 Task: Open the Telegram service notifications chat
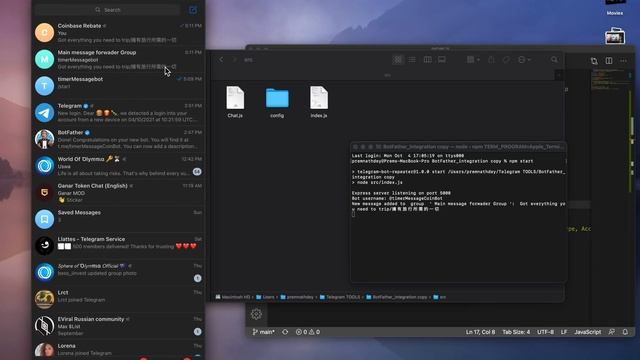pos(118,113)
